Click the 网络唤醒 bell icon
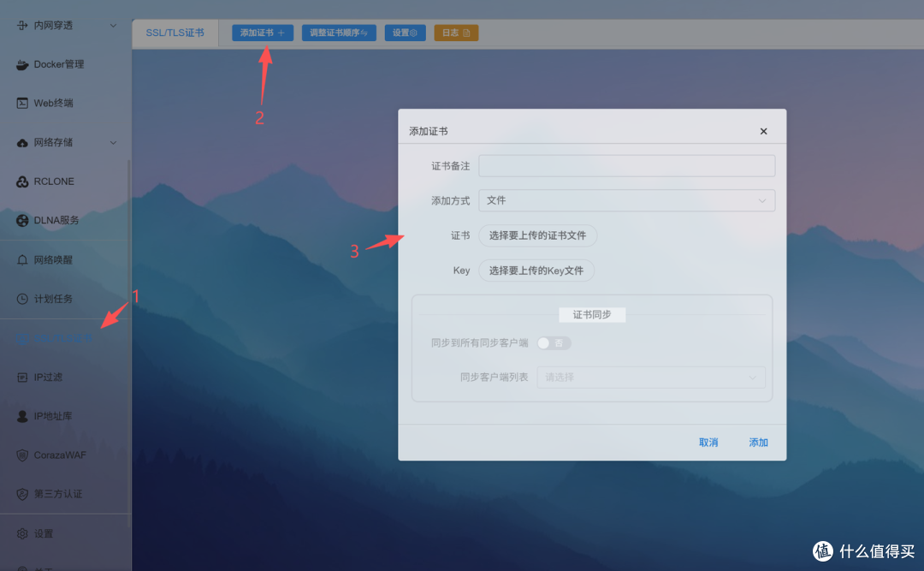Screen dimensions: 924x571 click(x=22, y=260)
